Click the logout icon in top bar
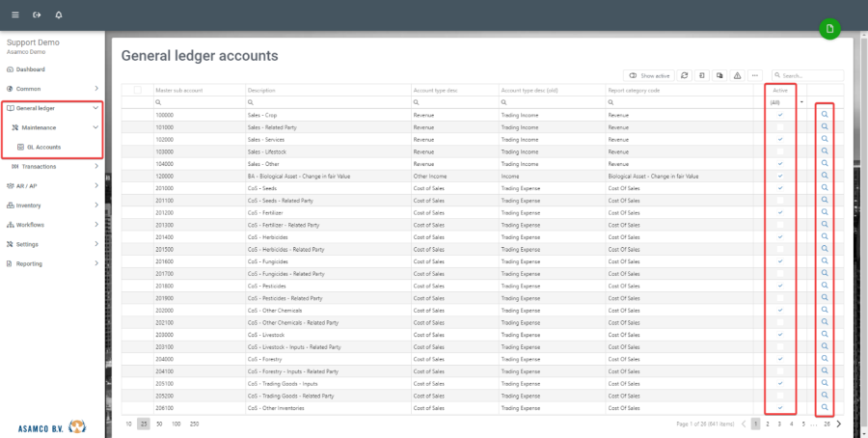Image resolution: width=868 pixels, height=438 pixels. coord(37,15)
